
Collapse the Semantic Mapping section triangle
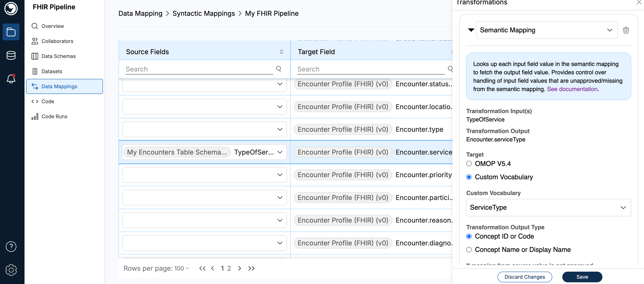pyautogui.click(x=471, y=30)
